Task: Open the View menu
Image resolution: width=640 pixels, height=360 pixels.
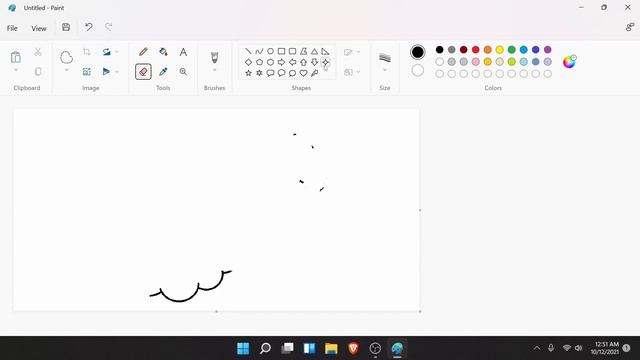Action: tap(39, 28)
